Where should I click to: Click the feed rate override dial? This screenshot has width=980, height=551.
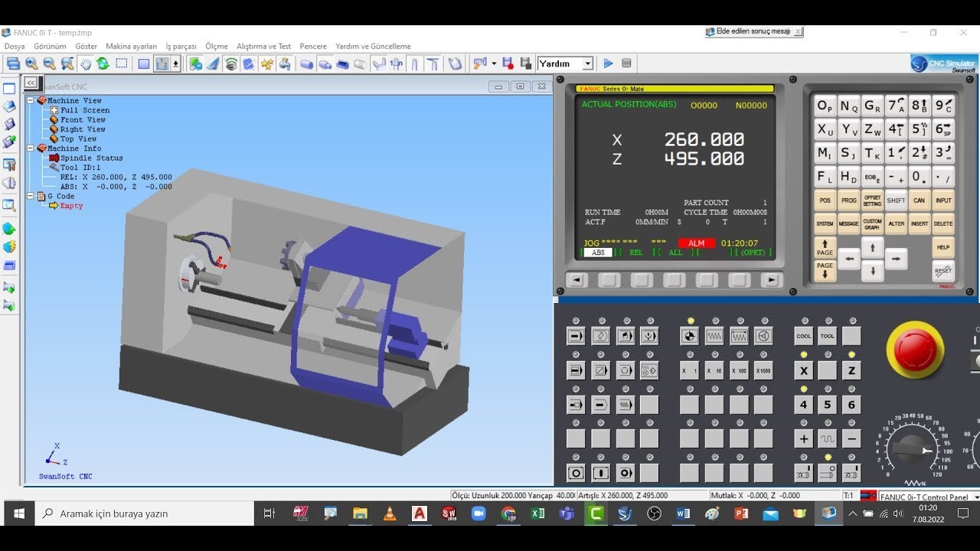[913, 452]
